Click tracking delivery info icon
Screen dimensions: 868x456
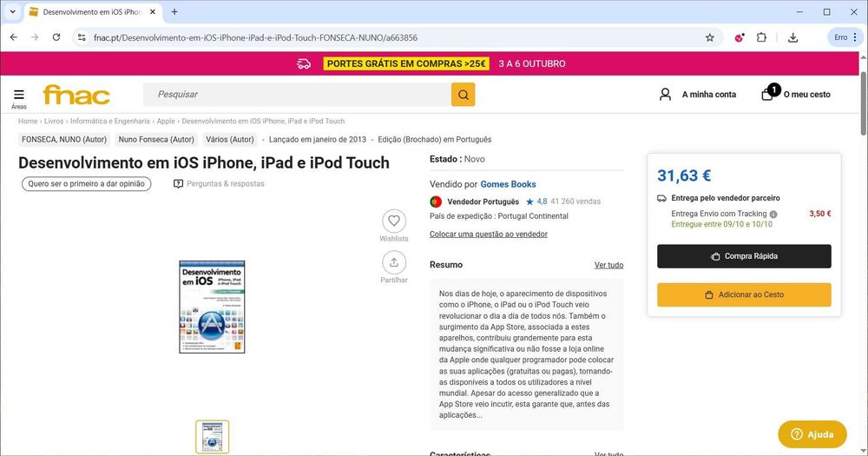pyautogui.click(x=773, y=214)
